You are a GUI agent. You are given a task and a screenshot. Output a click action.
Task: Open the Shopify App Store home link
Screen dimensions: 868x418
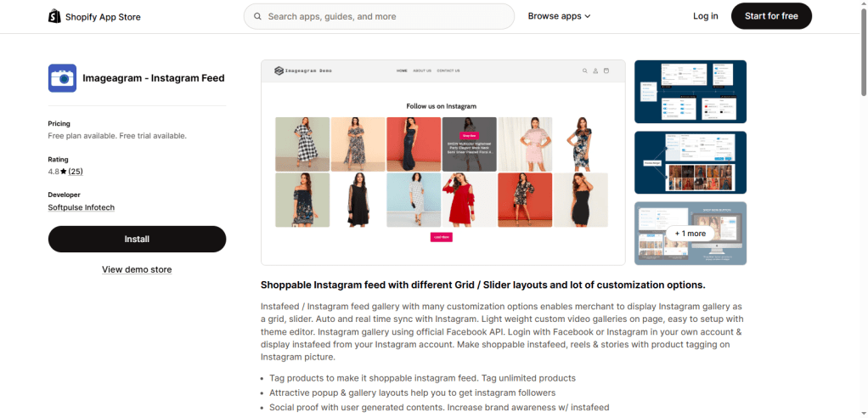click(94, 17)
